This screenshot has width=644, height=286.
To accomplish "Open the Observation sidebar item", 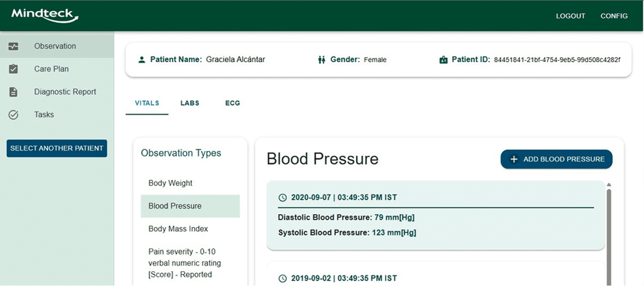I will click(57, 46).
